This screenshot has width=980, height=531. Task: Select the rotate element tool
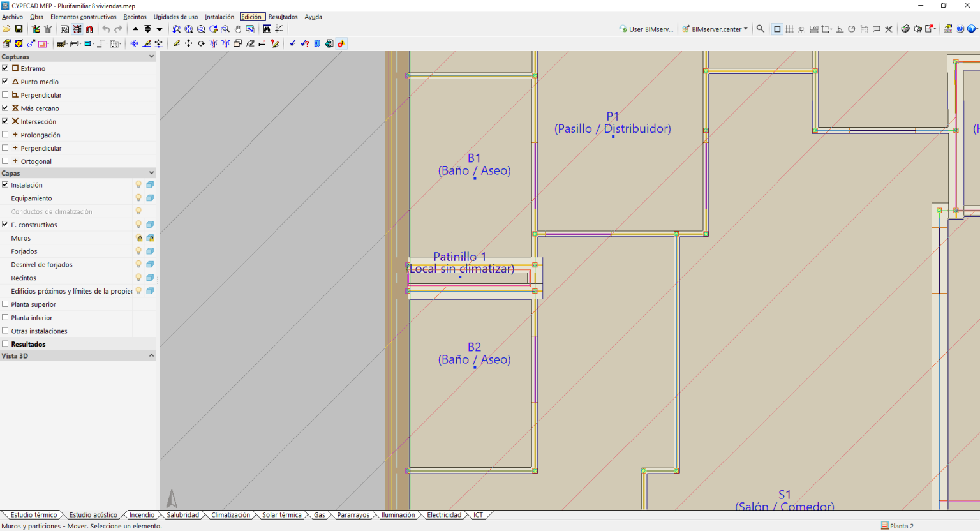(202, 43)
